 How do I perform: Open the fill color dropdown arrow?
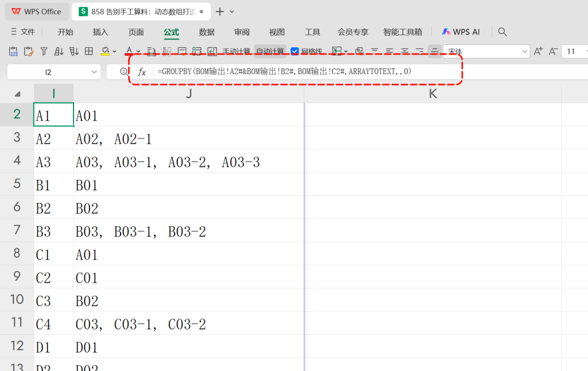(x=114, y=51)
